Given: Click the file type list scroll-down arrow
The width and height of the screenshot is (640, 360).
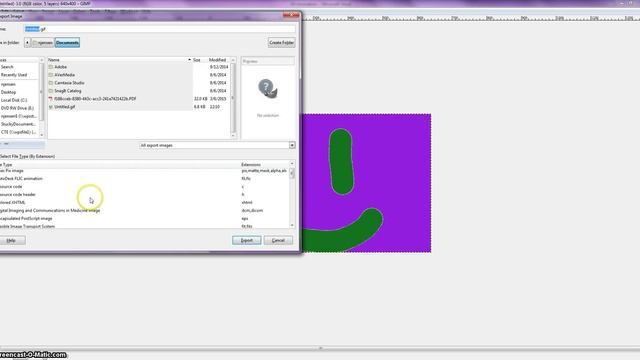Looking at the screenshot, I should click(x=292, y=225).
